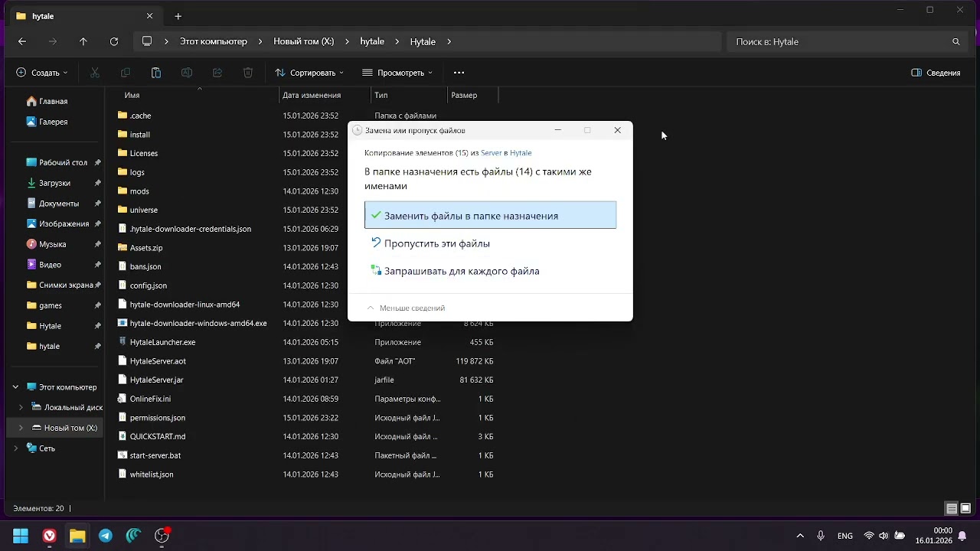Go up one folder level
Image resolution: width=980 pixels, height=551 pixels.
tap(83, 42)
